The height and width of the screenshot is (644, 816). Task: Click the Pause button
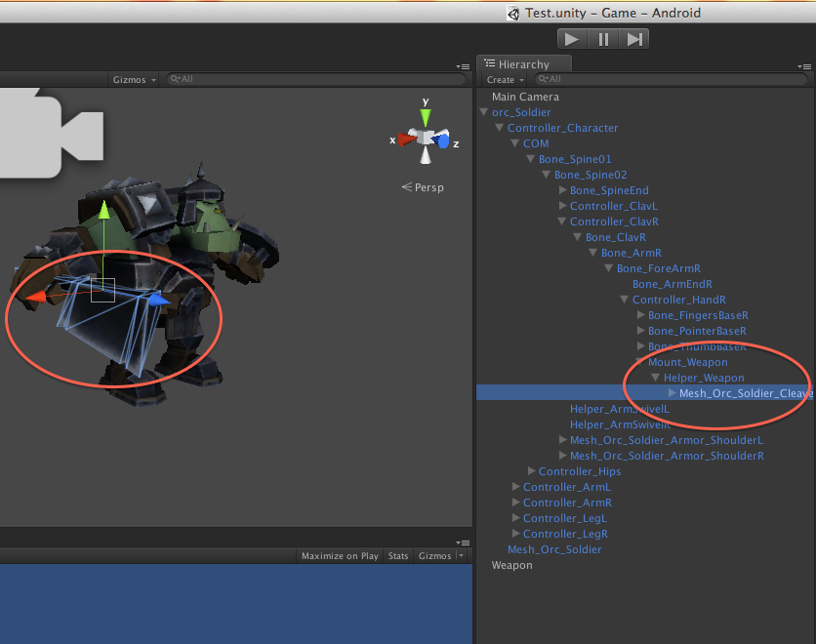pyautogui.click(x=603, y=39)
